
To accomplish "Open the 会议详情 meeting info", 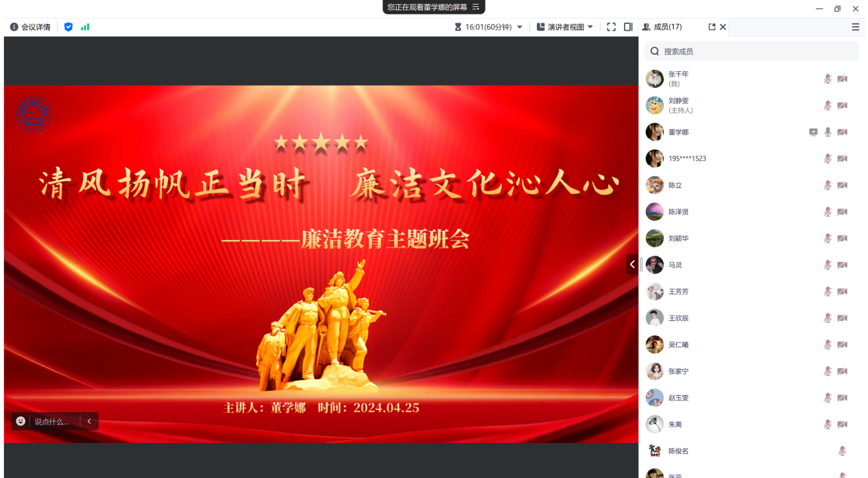I will (30, 27).
